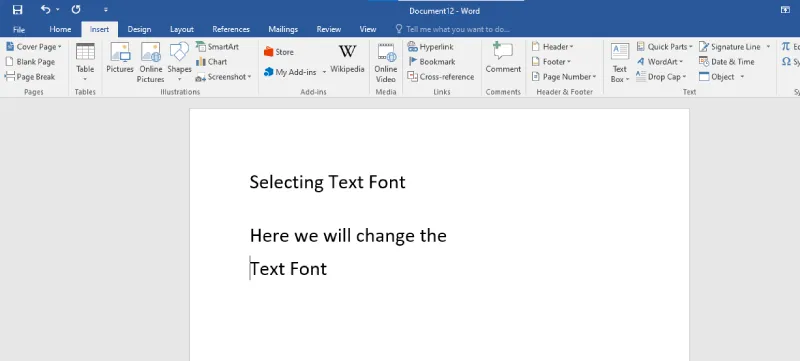Insert a Hyperlink
This screenshot has width=800, height=361.
(431, 46)
